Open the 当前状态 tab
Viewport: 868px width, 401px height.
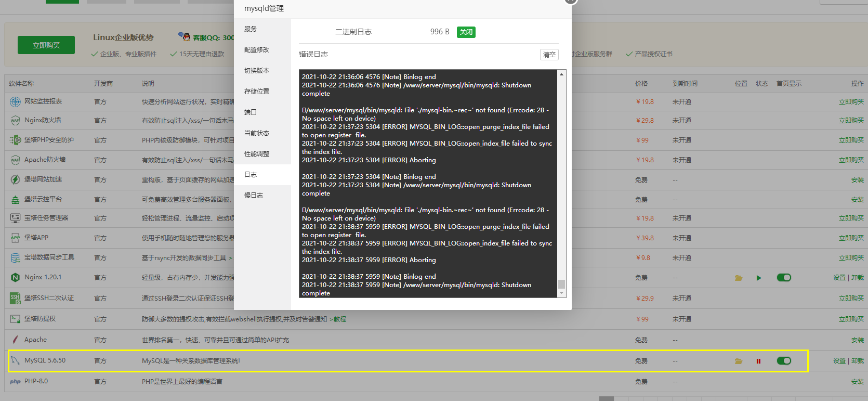click(262, 133)
